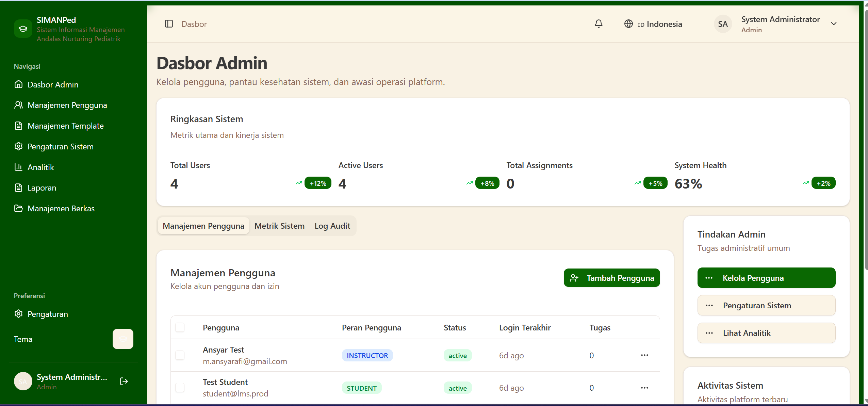This screenshot has height=406, width=868.
Task: Switch to the Log Audit tab
Action: click(332, 226)
